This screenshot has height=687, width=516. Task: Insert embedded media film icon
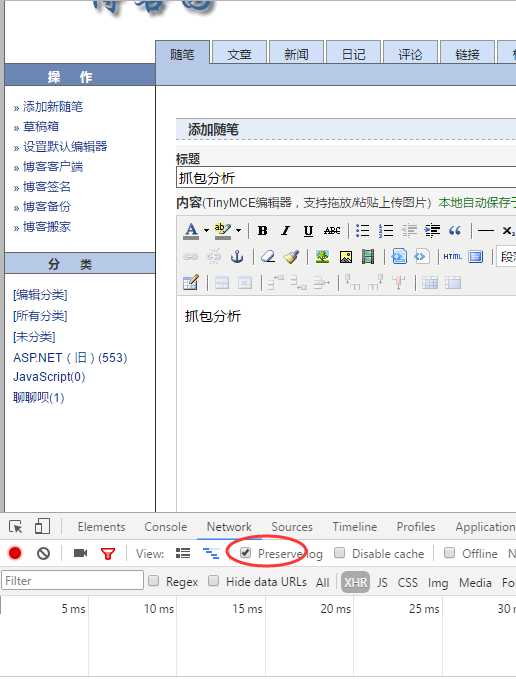368,257
